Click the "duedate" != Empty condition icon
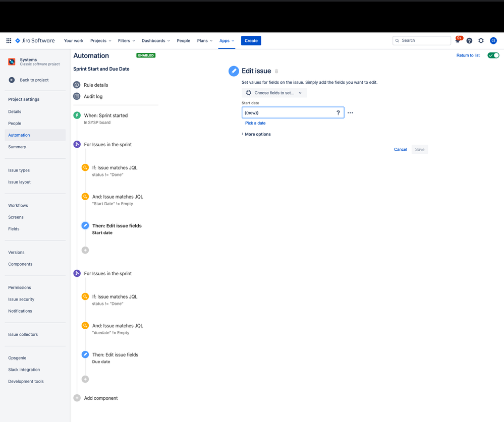 click(x=85, y=326)
